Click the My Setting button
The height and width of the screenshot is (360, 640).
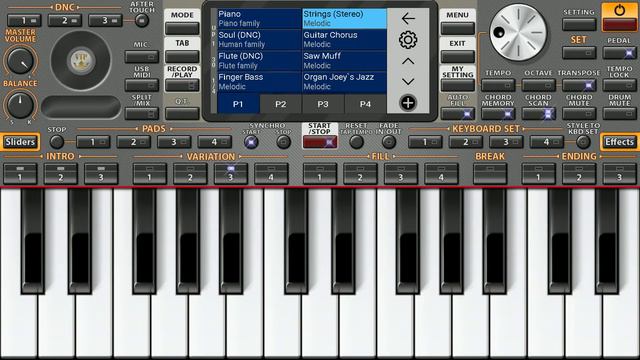pos(458,85)
